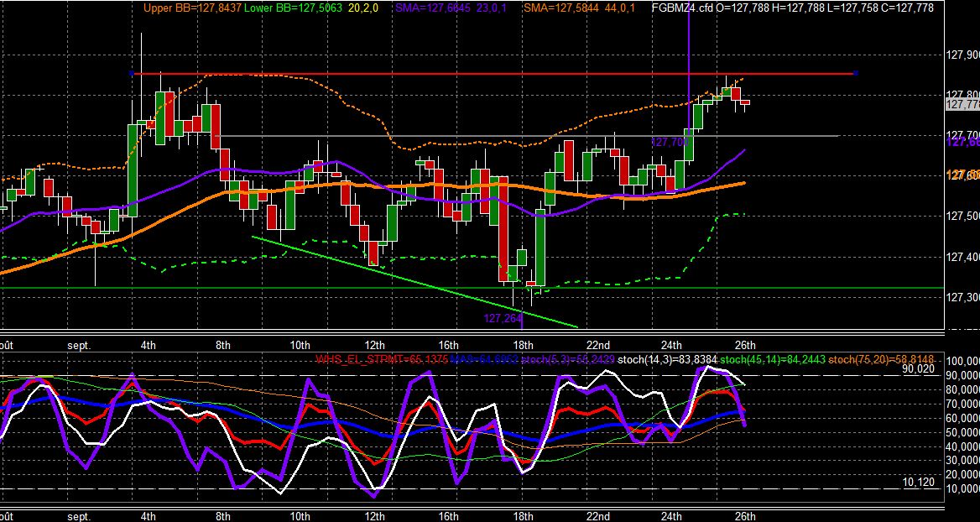Screen dimensions: 980x522
Task: Select the descending green trendline
Action: tap(414, 281)
